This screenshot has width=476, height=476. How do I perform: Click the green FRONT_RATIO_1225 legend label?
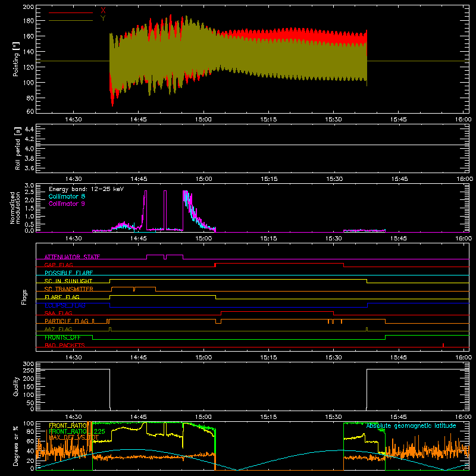tap(77, 431)
